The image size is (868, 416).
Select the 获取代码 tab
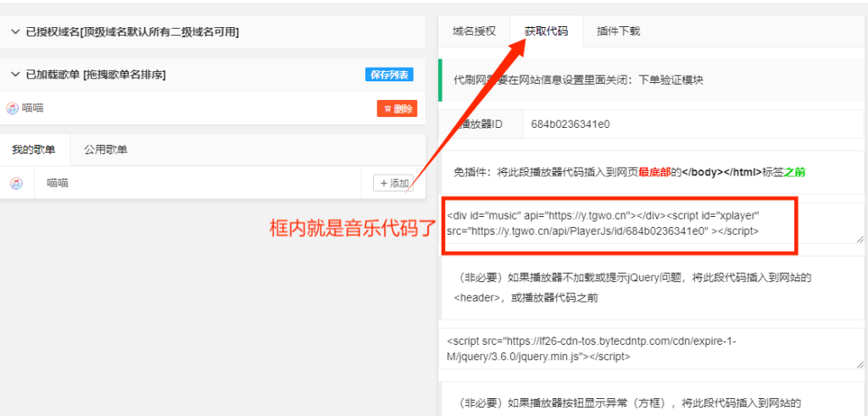pos(546,31)
